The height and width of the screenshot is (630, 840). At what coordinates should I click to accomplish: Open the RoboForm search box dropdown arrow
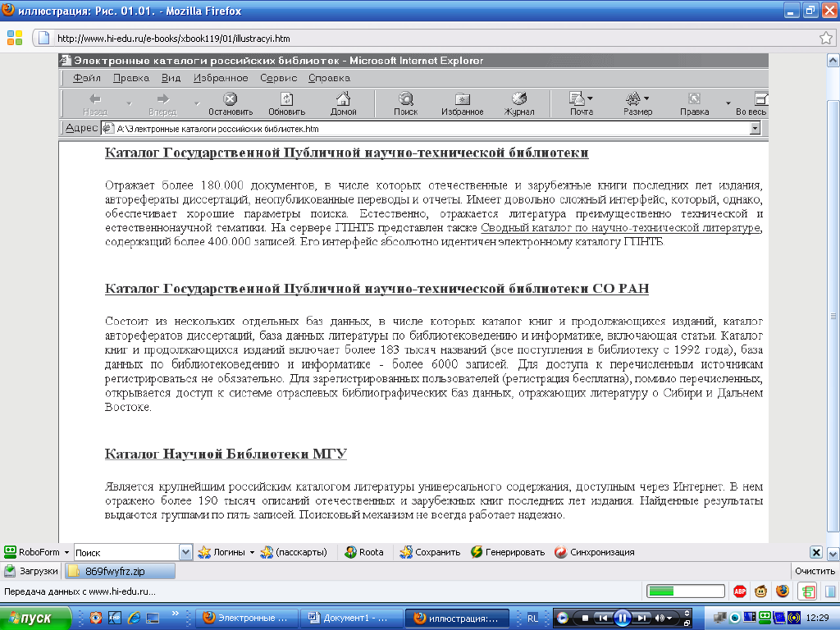coord(185,552)
